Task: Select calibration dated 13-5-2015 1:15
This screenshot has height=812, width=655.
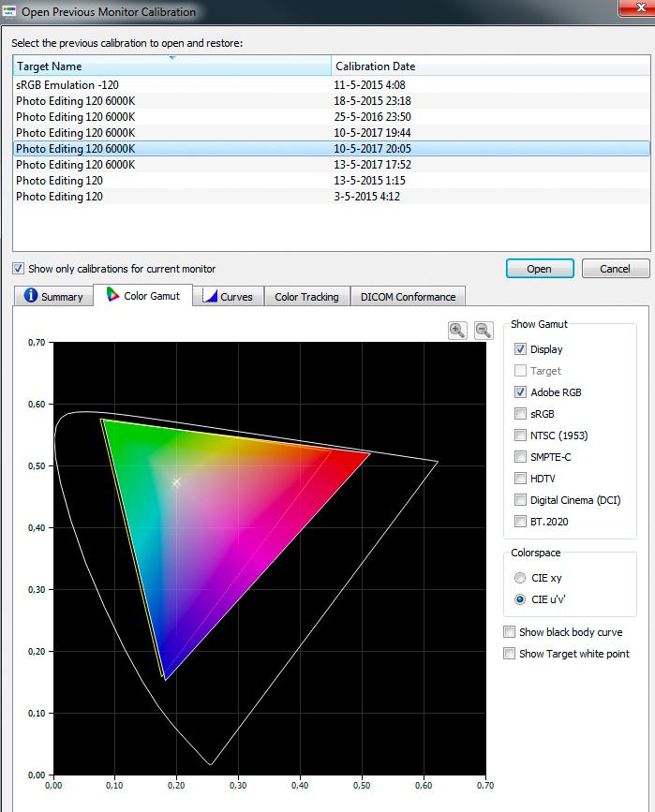Action: (331, 181)
